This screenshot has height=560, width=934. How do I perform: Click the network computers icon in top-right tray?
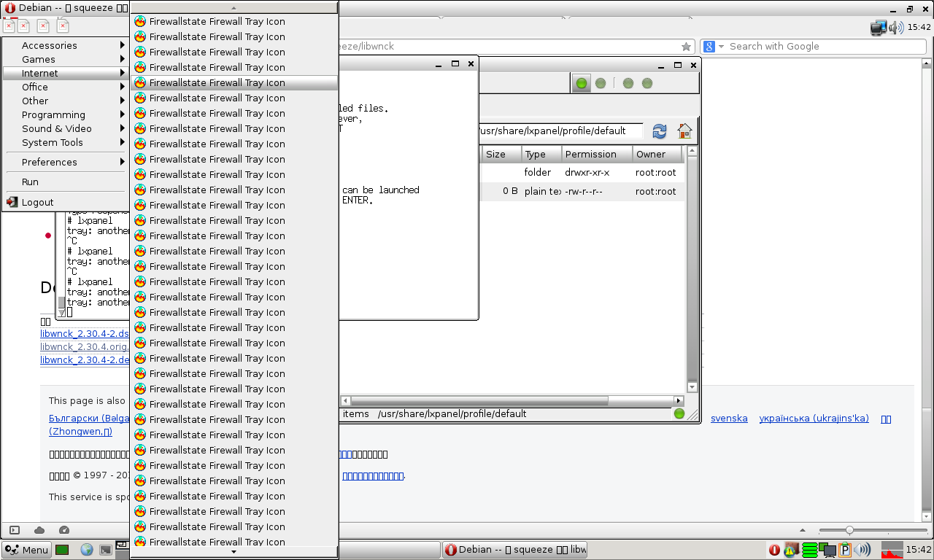tap(879, 28)
